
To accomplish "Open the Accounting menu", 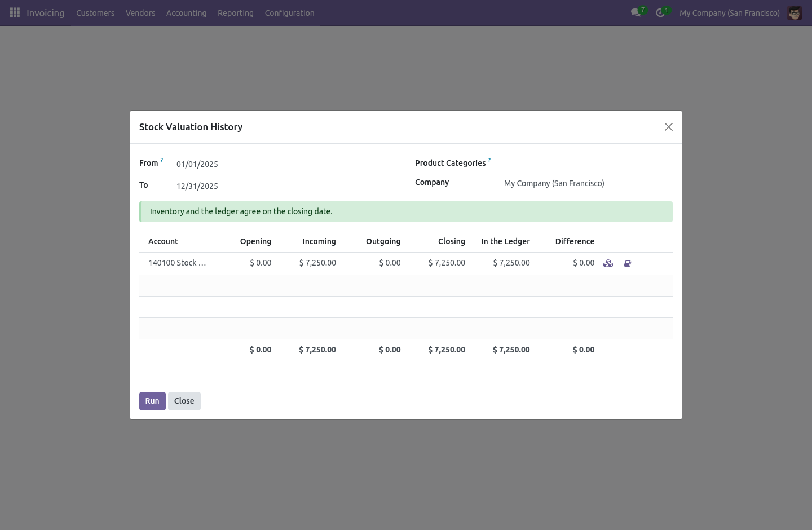I will [187, 13].
